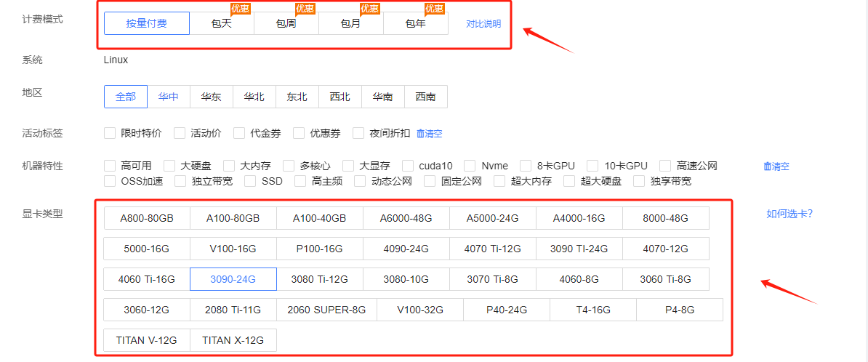Check the cuda10 checkbox

[x=408, y=166]
